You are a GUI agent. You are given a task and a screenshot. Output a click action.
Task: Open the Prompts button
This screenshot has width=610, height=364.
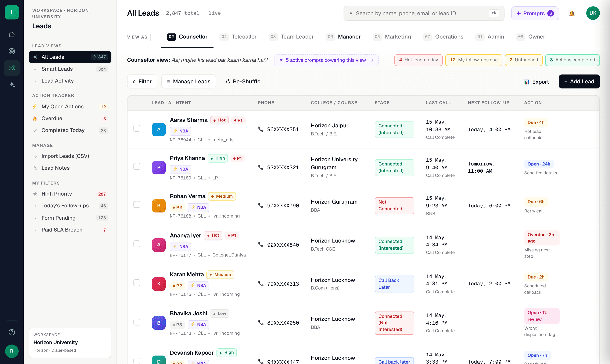point(535,14)
